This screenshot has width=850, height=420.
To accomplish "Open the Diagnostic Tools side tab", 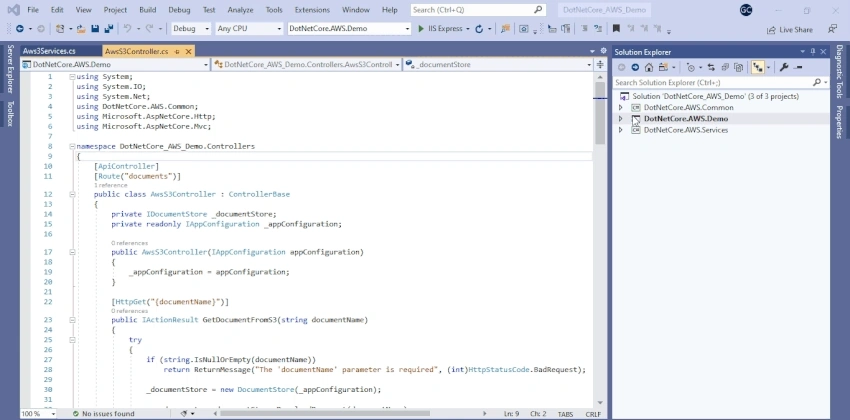I will click(839, 71).
